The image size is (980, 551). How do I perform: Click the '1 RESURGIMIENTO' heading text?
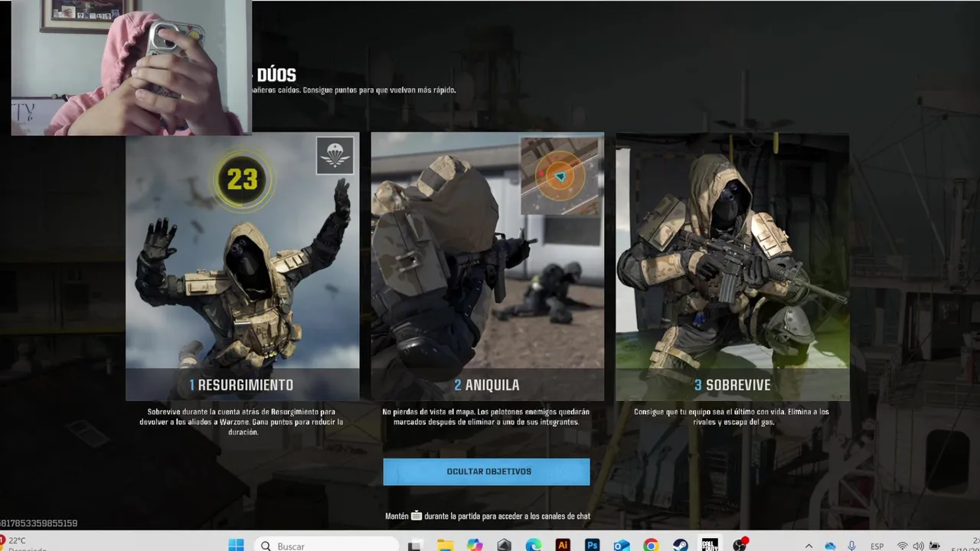[x=241, y=385]
